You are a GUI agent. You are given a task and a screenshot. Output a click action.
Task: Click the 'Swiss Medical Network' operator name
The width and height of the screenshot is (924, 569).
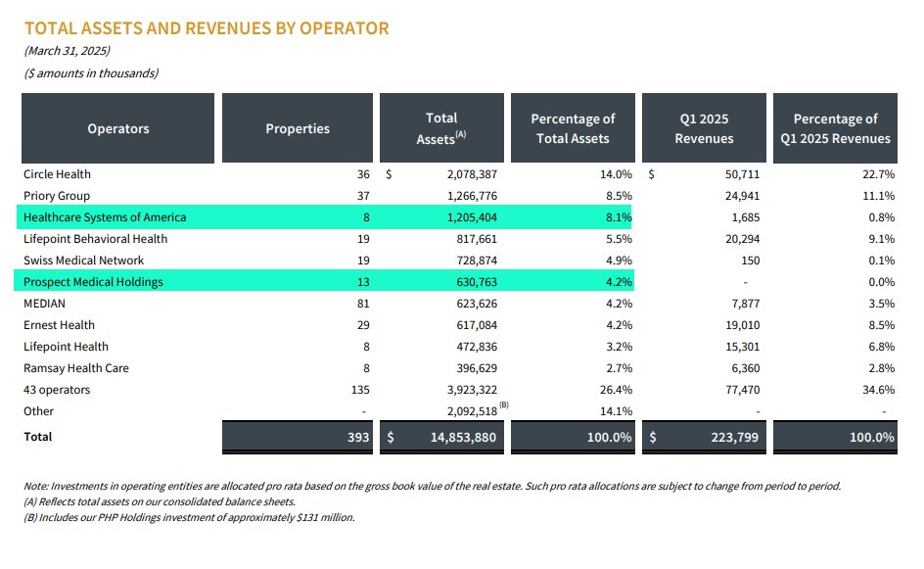click(x=83, y=261)
